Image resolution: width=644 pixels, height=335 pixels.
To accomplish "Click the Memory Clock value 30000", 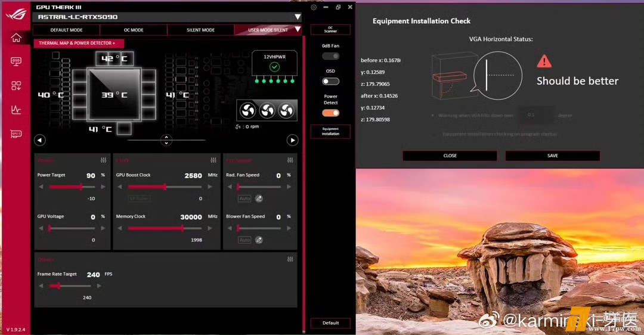I will pyautogui.click(x=191, y=217).
